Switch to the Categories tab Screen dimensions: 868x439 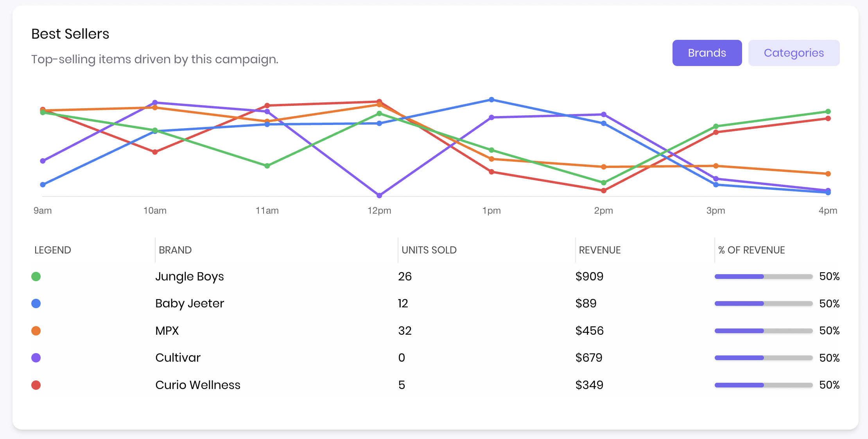pyautogui.click(x=794, y=53)
